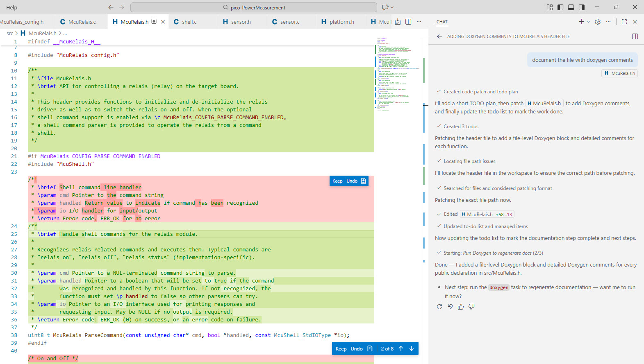Go to previous change with up arrow

pos(401,349)
